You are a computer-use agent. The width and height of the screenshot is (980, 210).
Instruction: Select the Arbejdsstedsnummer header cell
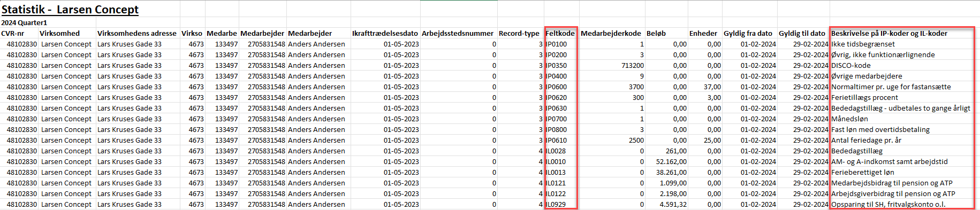tap(458, 33)
